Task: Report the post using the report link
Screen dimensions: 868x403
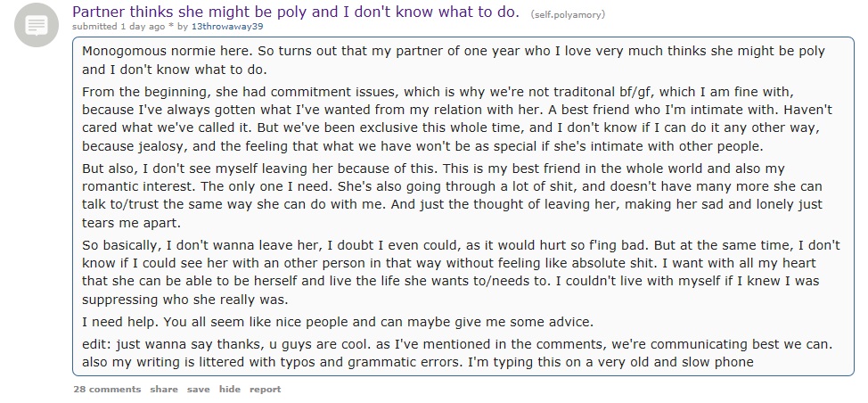Action: coord(266,389)
